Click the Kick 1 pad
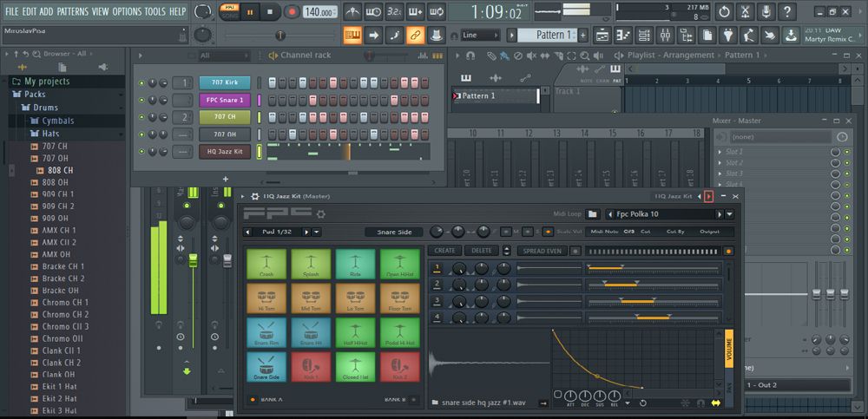This screenshot has width=868, height=419. pyautogui.click(x=310, y=367)
